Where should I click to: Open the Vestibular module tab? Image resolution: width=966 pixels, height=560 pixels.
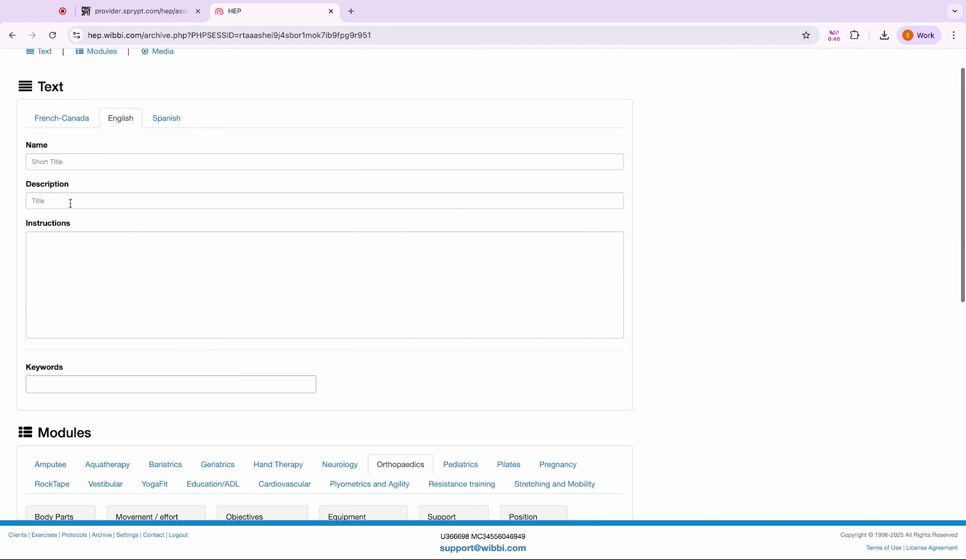(106, 484)
